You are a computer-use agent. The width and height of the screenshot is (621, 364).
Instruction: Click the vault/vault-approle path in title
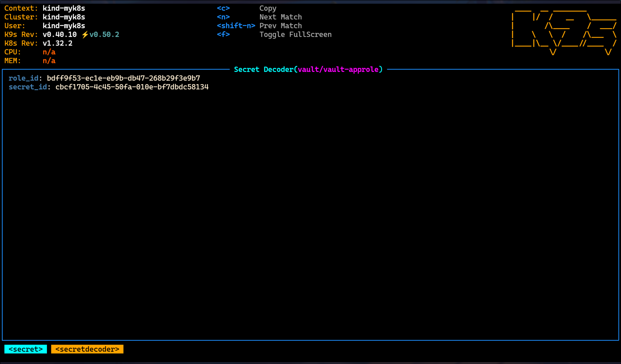click(338, 69)
